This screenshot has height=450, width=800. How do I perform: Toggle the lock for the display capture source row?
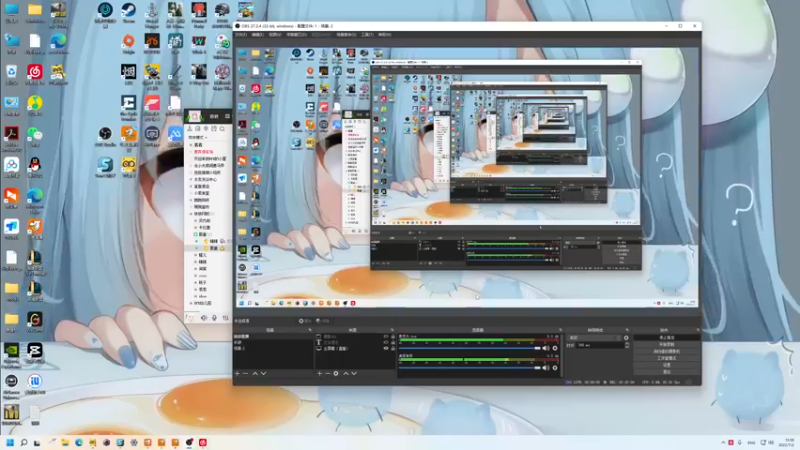coord(392,348)
